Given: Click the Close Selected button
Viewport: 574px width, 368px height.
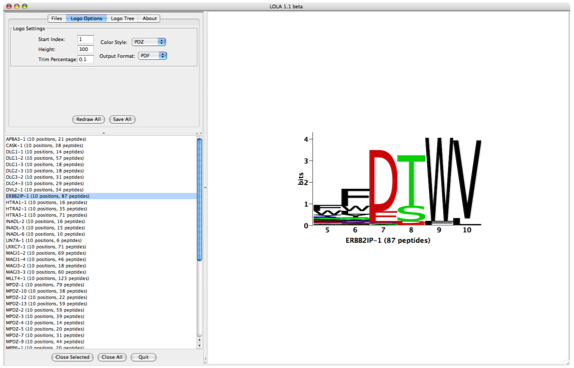Looking at the screenshot, I should click(x=72, y=357).
